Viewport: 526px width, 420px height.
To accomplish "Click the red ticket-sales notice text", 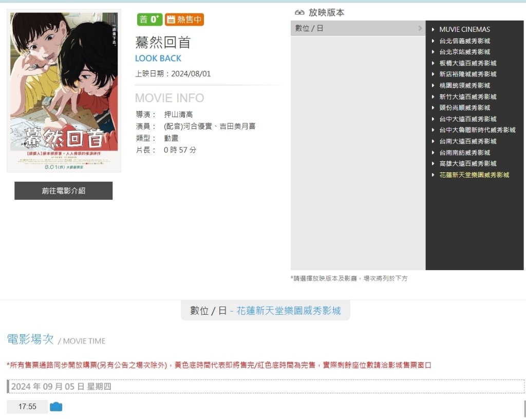I will pos(219,365).
